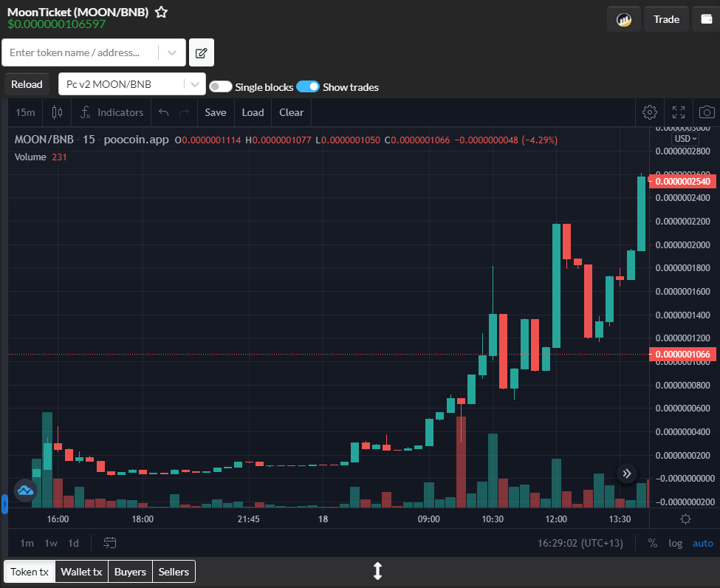Click the Reload button

27,84
